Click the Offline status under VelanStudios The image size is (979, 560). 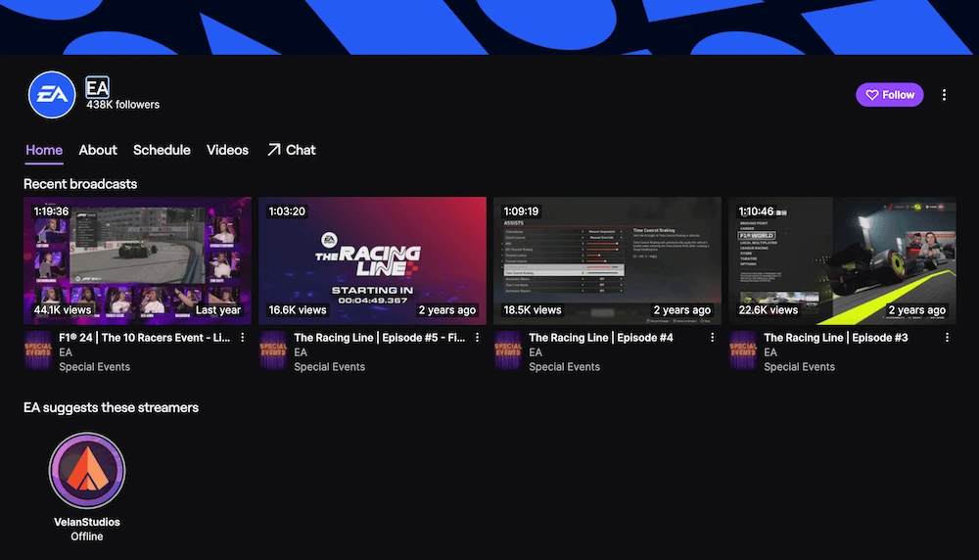click(x=87, y=537)
